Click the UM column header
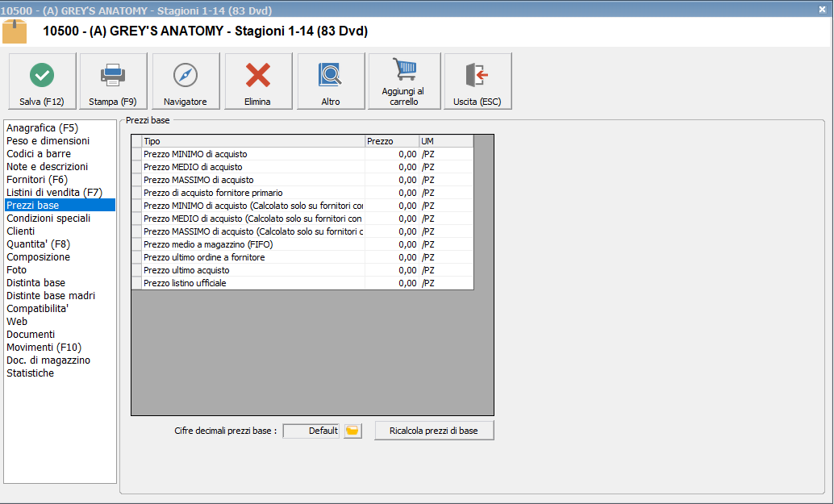 (446, 141)
